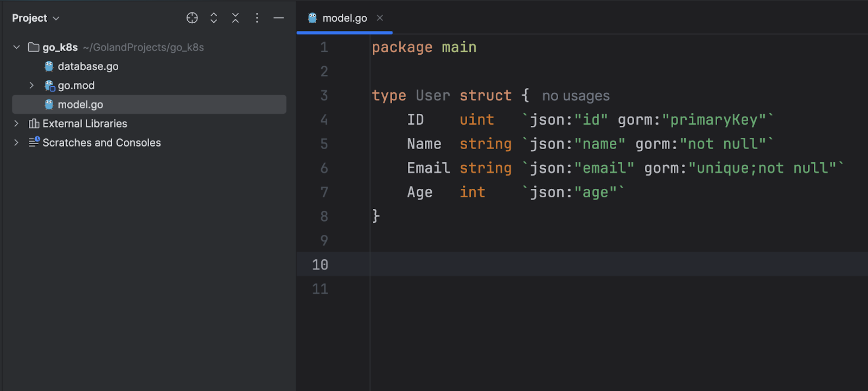Click the Collapse All icon in Project panel
Image resolution: width=868 pixels, height=391 pixels.
pos(235,18)
